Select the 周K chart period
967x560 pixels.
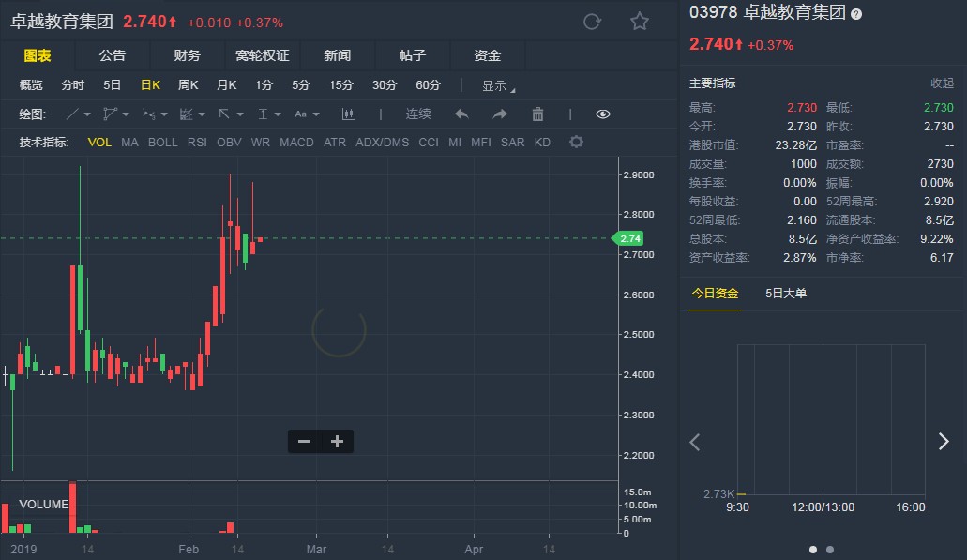click(188, 85)
